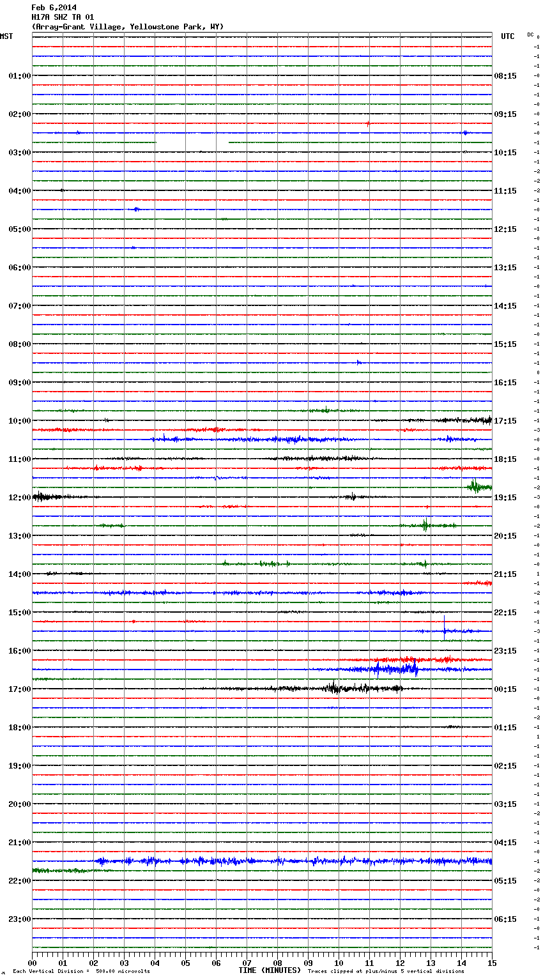543x980 pixels.
Task: Click the 20:15 UTC time label
Action: pyautogui.click(x=505, y=536)
